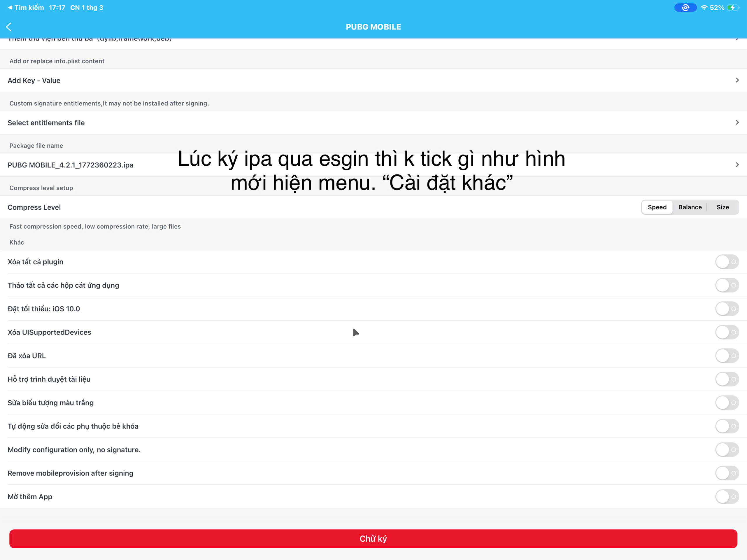Screen dimensions: 747x560
Task: Enable Xóa UISupportedDevices switch
Action: (x=727, y=332)
